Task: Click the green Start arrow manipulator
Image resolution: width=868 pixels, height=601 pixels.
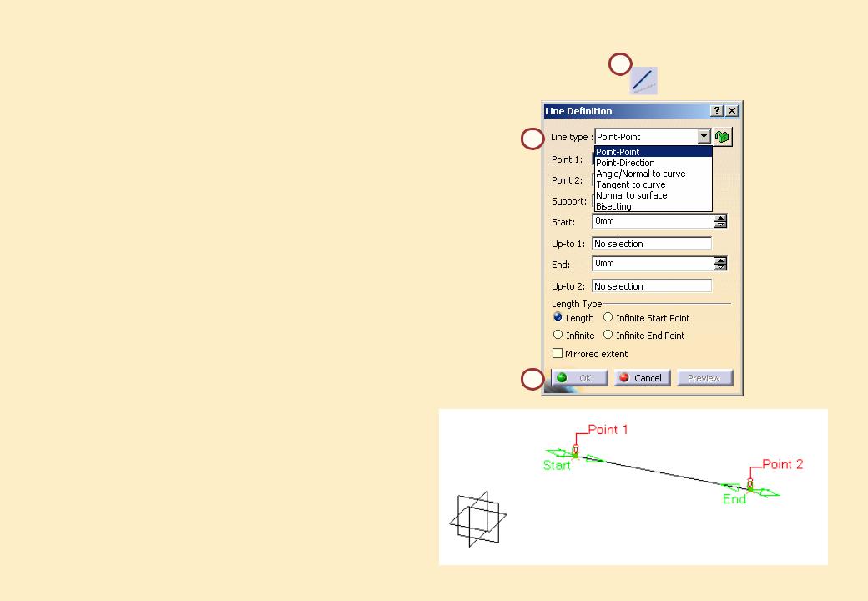Action: point(558,453)
